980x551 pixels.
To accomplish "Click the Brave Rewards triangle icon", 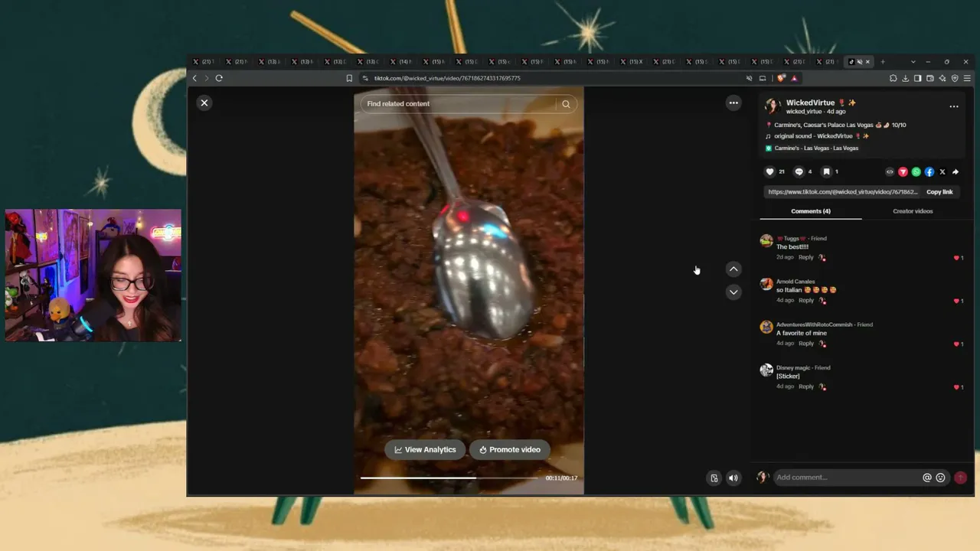I will (x=794, y=78).
